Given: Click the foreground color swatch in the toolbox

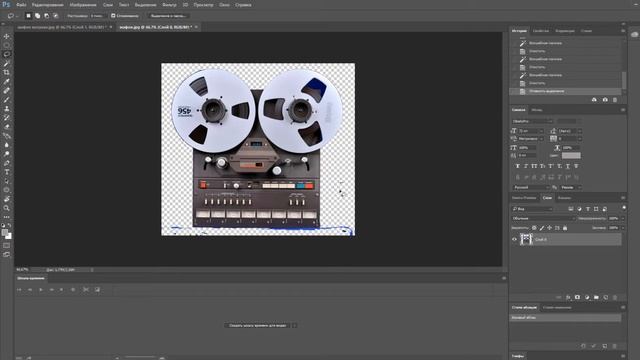Looking at the screenshot, I should [x=5, y=233].
